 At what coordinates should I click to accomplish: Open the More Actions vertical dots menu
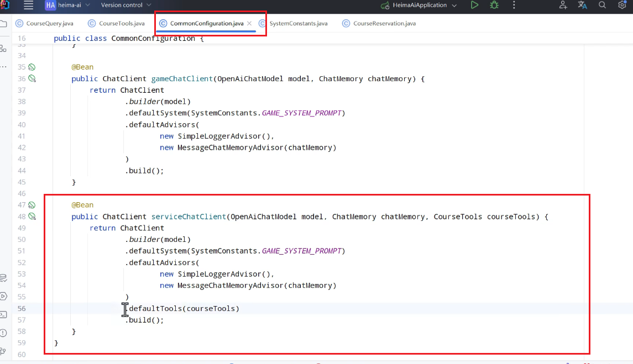(514, 5)
